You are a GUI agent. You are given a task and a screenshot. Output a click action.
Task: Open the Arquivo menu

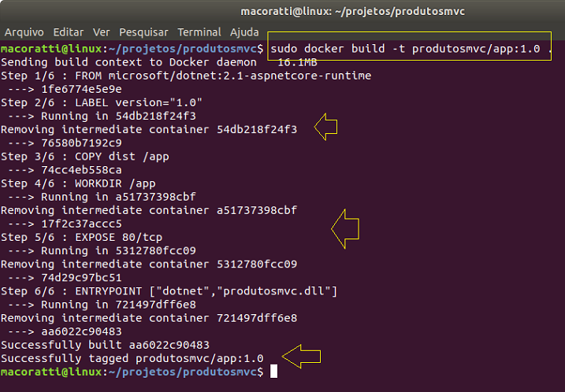click(x=24, y=32)
